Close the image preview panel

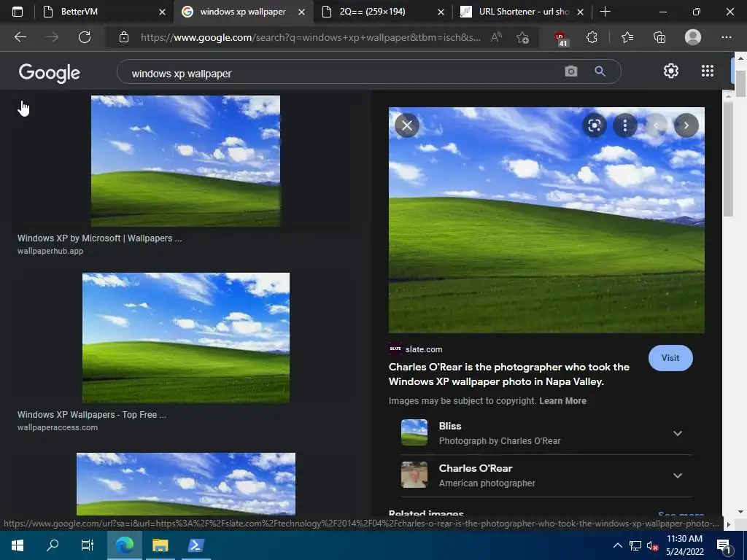(407, 125)
